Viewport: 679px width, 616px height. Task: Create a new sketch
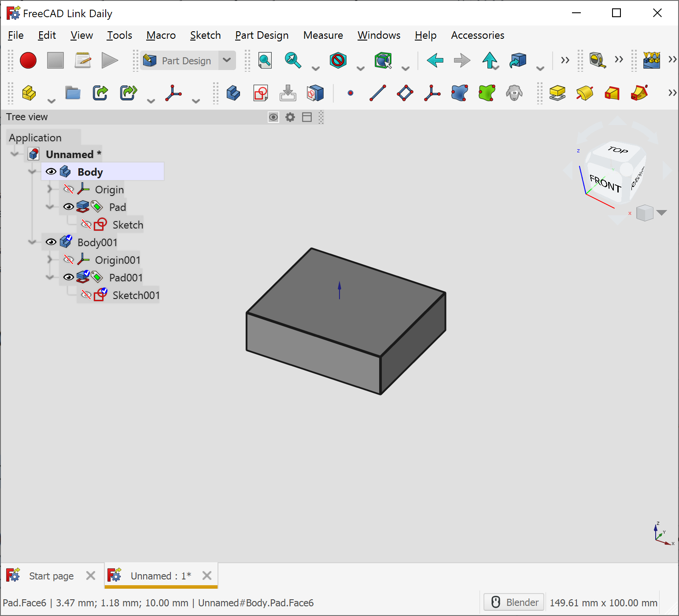click(260, 93)
